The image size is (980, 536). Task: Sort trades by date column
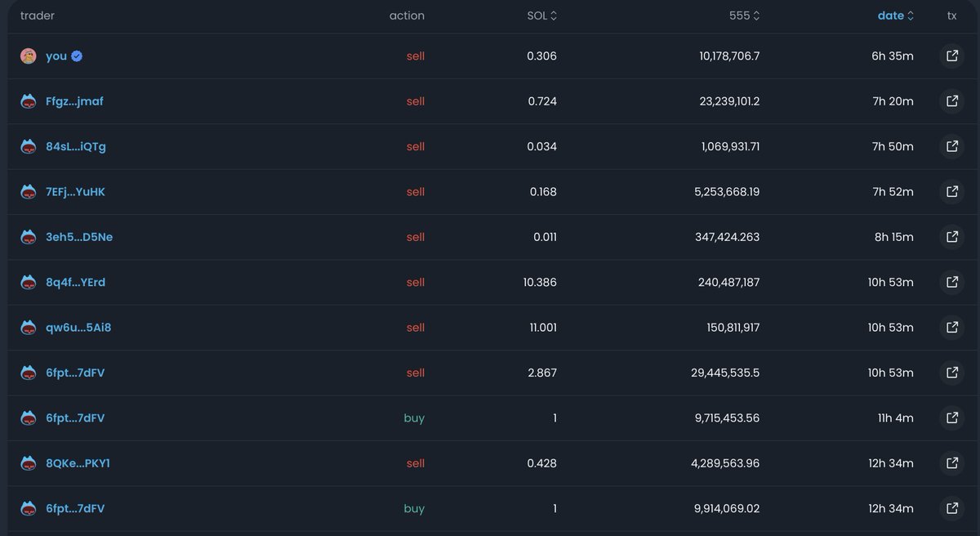pyautogui.click(x=895, y=16)
